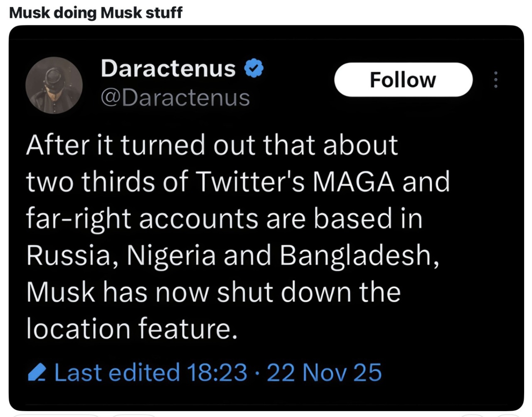Click "location feature." at the tweet's end
The image size is (532, 417).
(132, 329)
